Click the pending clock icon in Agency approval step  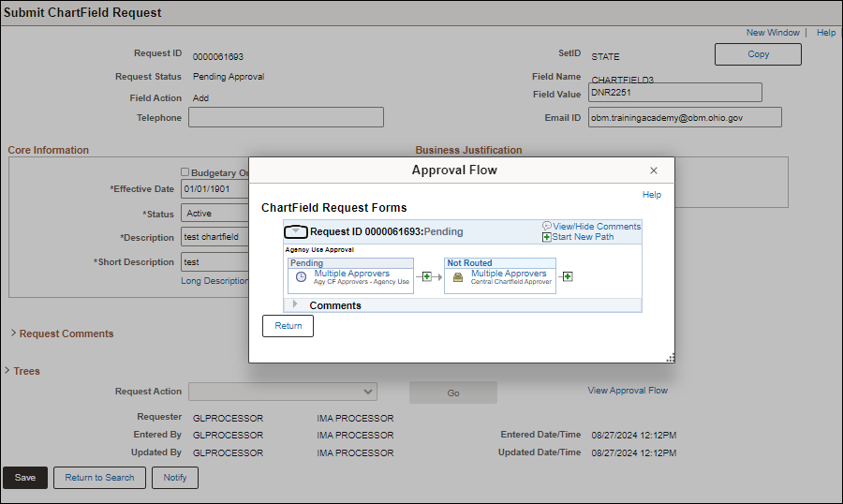301,278
